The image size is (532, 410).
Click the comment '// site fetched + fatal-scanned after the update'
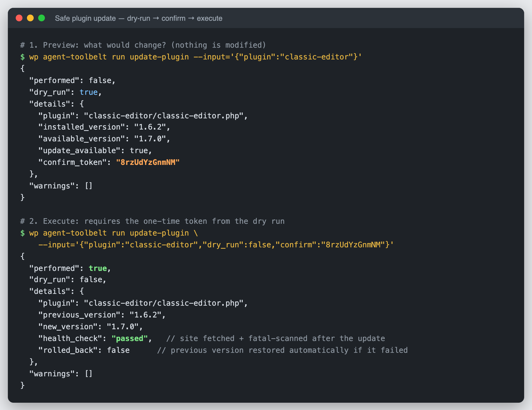coord(276,338)
